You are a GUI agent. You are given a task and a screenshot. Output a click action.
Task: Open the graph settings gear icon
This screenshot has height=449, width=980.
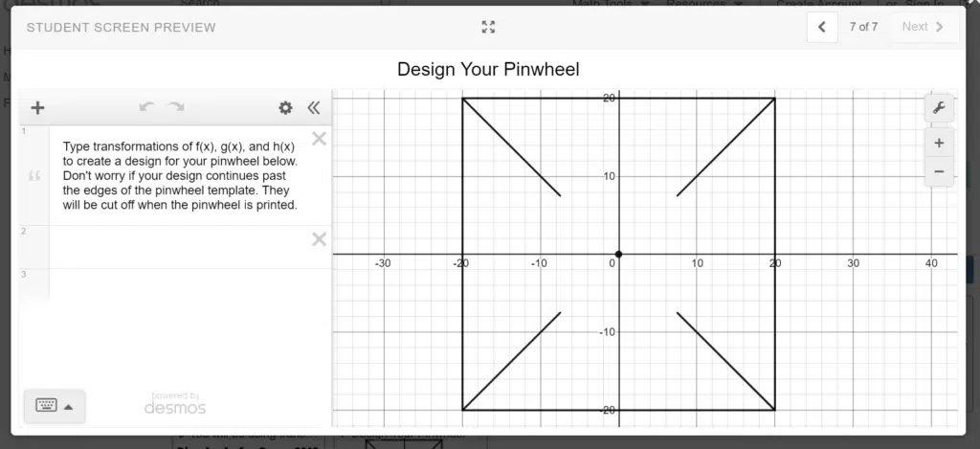coord(285,107)
